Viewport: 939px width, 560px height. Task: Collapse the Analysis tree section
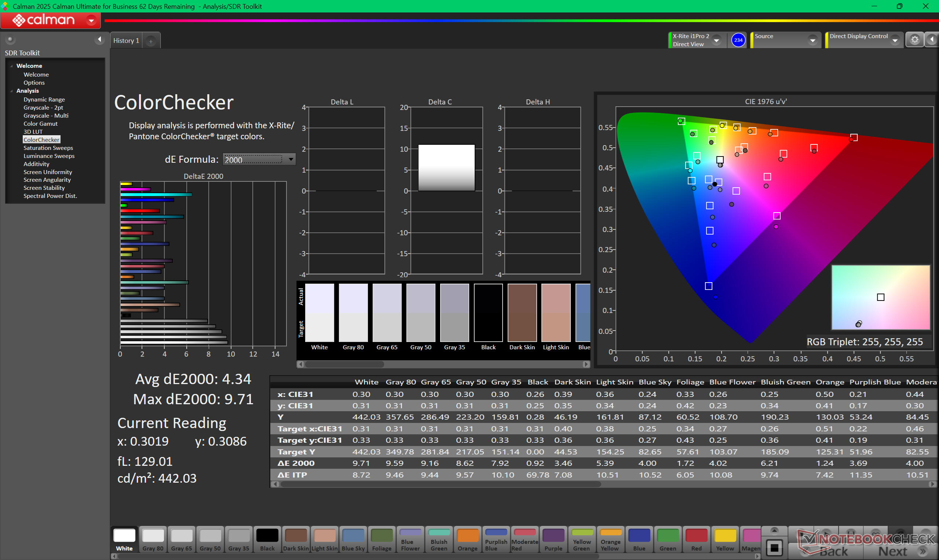click(12, 91)
